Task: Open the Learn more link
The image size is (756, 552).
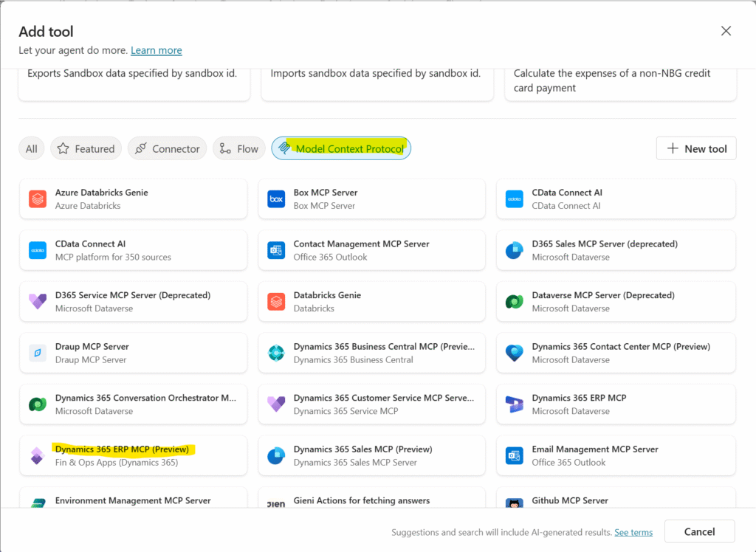Action: [x=156, y=50]
